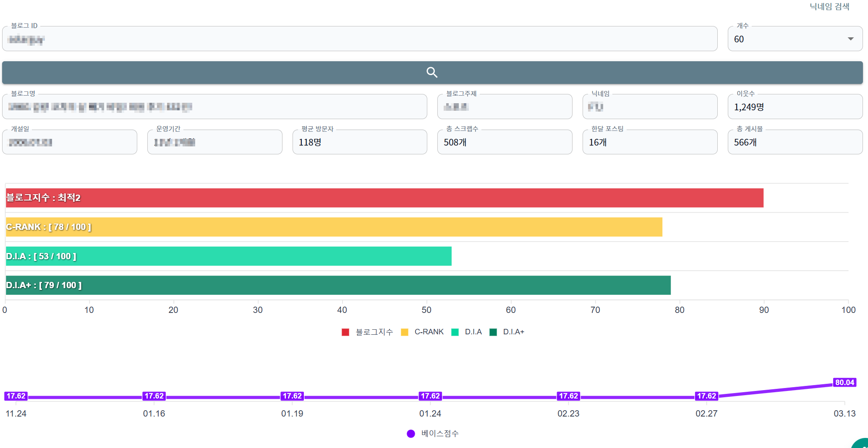Open the 닉네임 검색 tab

pyautogui.click(x=829, y=7)
